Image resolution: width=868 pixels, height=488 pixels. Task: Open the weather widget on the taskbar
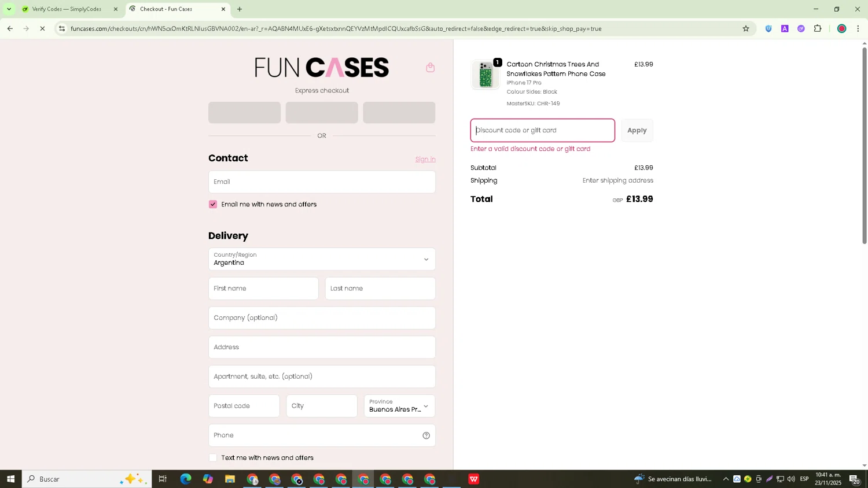click(674, 479)
